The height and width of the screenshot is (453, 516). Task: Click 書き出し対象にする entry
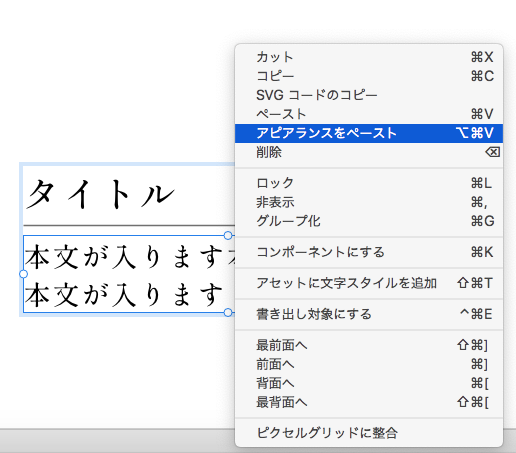click(369, 314)
